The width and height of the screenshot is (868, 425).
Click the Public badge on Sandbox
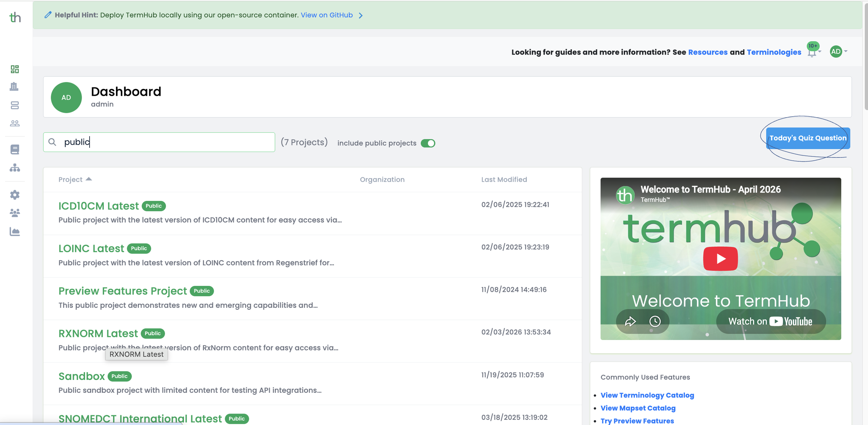[x=119, y=376]
